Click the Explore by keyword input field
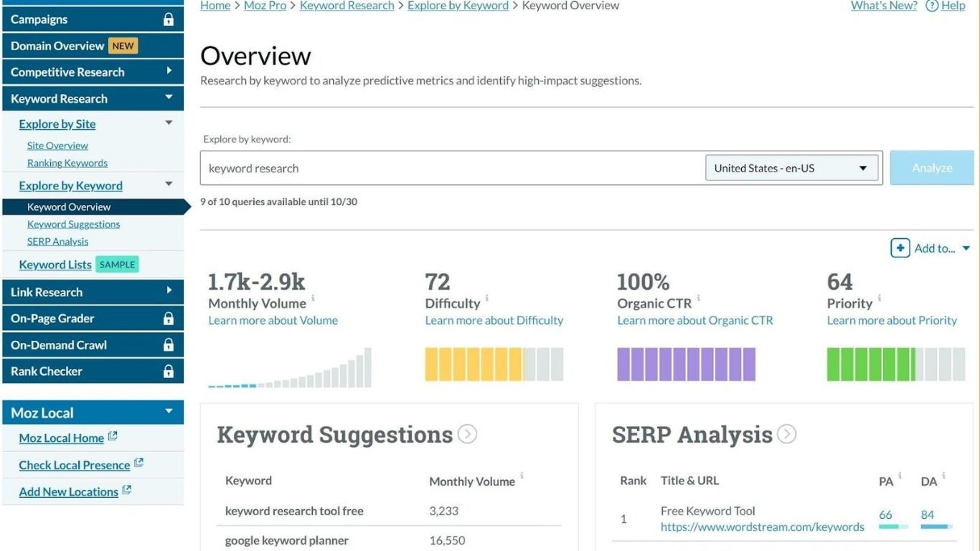 coord(453,169)
